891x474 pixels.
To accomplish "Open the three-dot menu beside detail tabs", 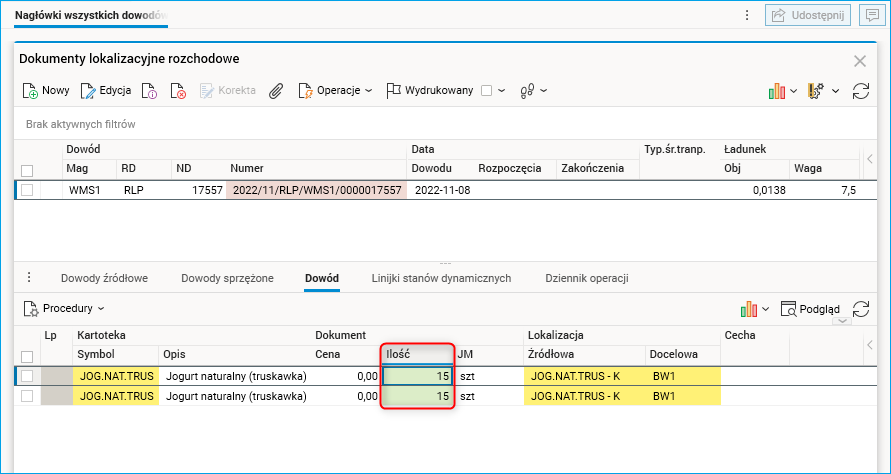I will (x=30, y=278).
